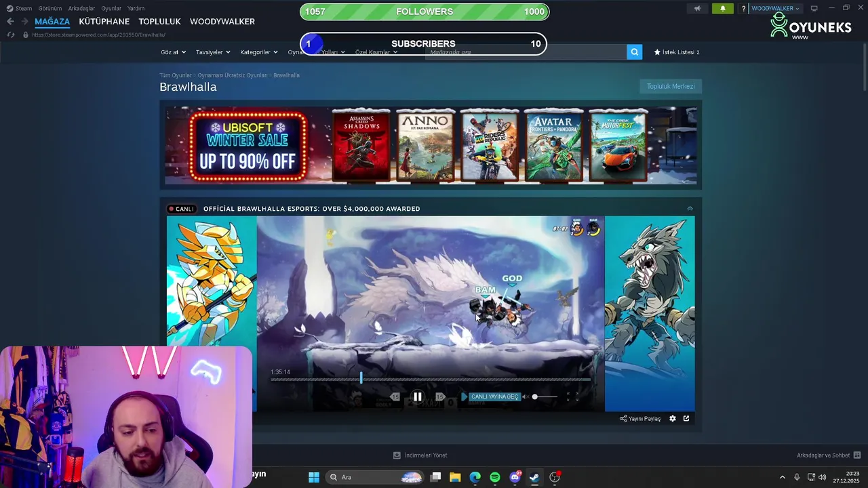Open Avatar Frontiers of Pandora cover
Screen dimensions: 868x488
(553, 146)
